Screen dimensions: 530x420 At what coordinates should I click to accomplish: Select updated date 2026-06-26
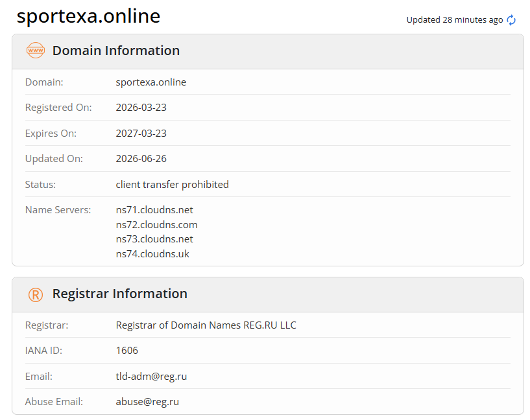[141, 159]
